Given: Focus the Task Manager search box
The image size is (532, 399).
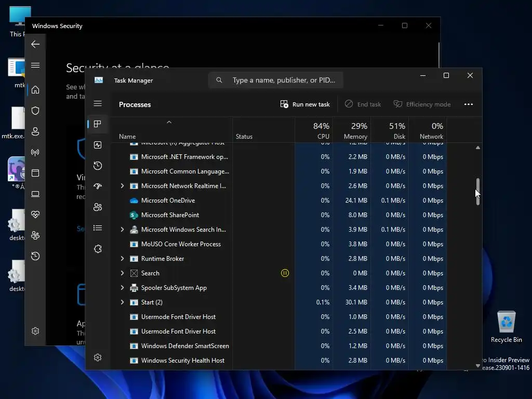Looking at the screenshot, I should tap(275, 80).
